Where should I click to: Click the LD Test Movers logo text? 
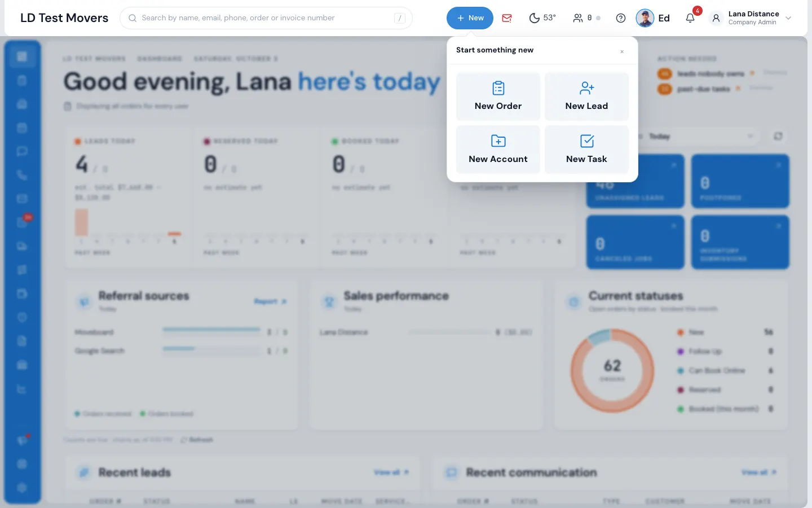[x=64, y=18]
